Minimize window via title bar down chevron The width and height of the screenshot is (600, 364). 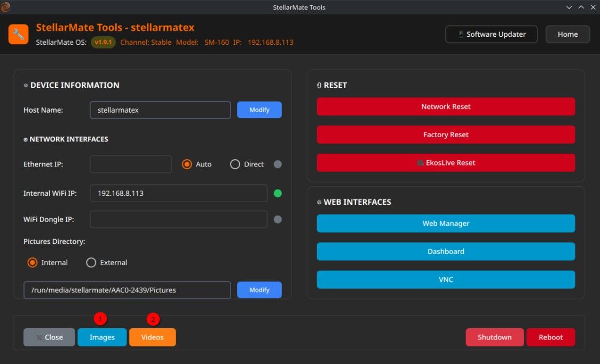(569, 7)
